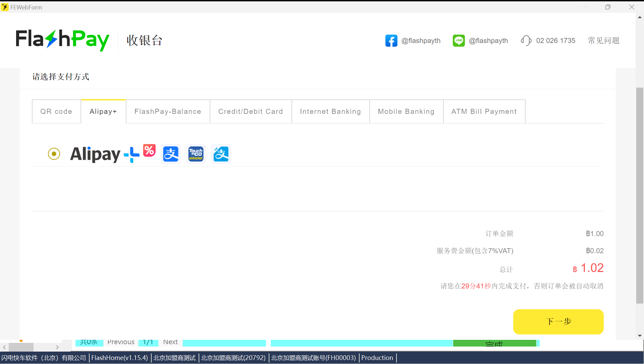This screenshot has height=364, width=644.
Task: Open the 常见问题 help link
Action: [x=603, y=40]
